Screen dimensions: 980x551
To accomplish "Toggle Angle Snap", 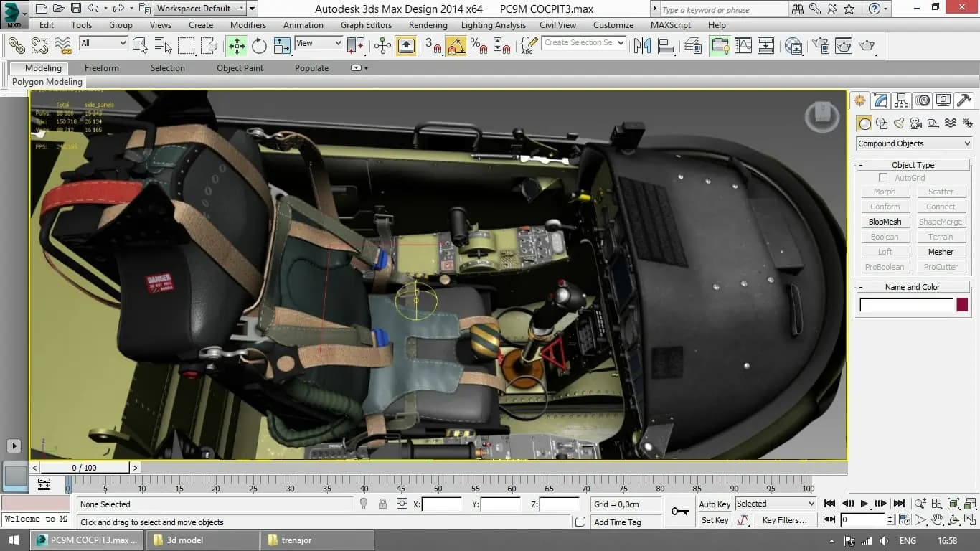I will pyautogui.click(x=456, y=45).
